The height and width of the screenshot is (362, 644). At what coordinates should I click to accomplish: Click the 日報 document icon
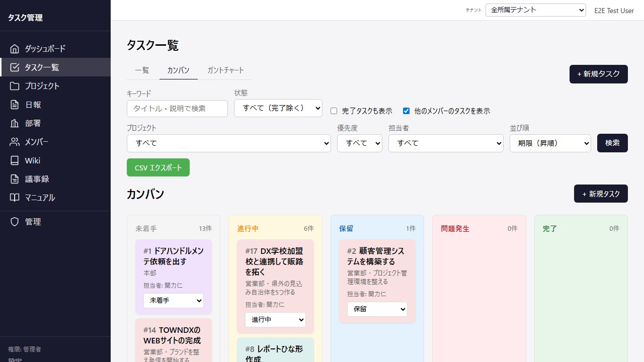coord(15,105)
